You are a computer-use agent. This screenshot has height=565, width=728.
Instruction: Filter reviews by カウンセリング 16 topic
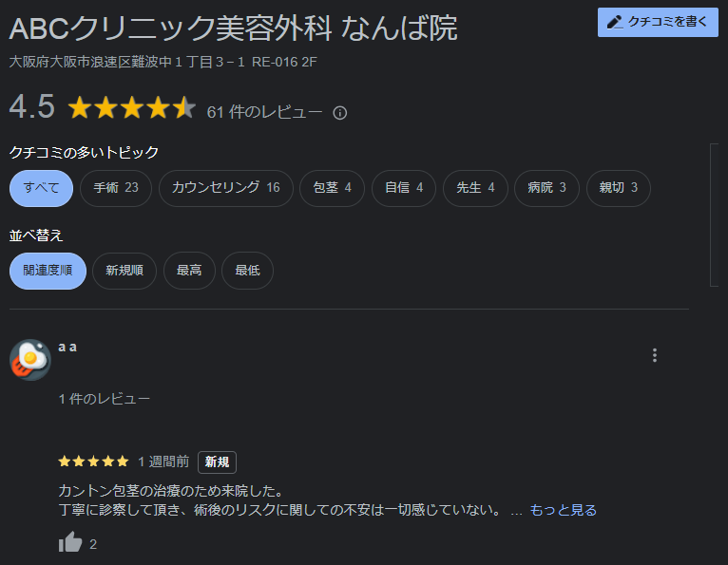226,188
